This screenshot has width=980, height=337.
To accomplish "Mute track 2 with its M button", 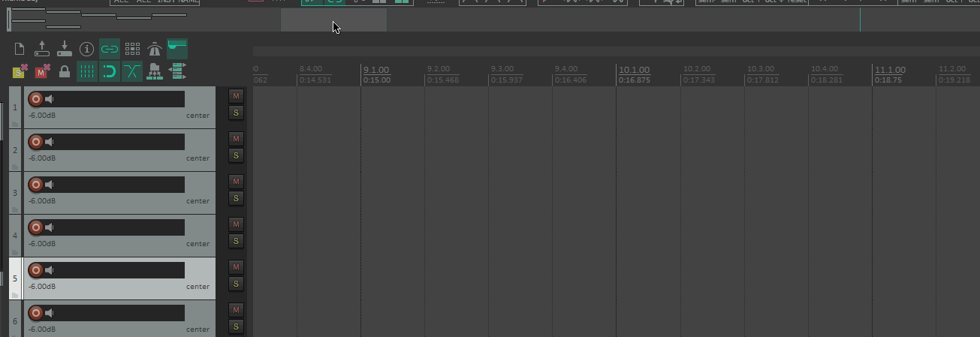I will pos(236,139).
